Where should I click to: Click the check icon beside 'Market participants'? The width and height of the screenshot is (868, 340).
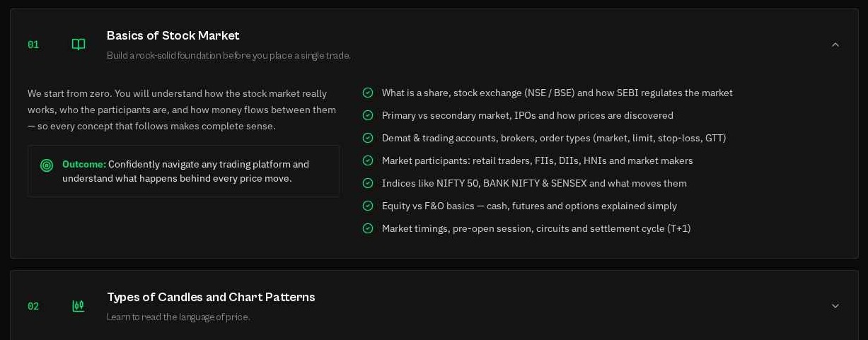(x=368, y=160)
